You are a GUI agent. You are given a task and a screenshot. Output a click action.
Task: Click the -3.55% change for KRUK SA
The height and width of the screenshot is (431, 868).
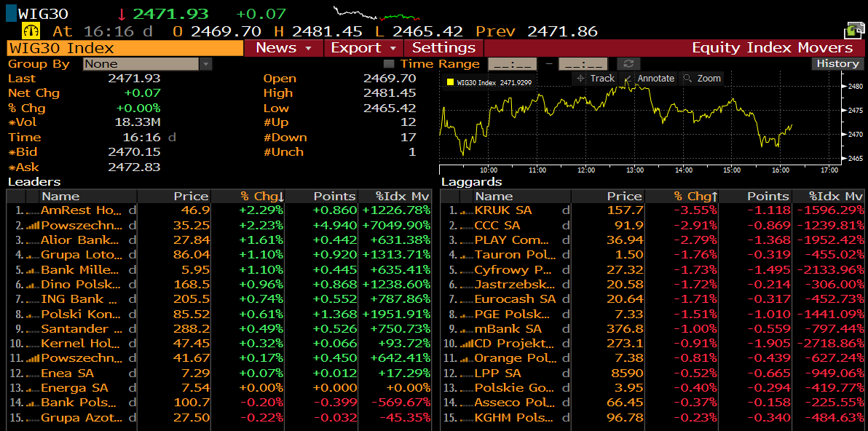pyautogui.click(x=695, y=211)
